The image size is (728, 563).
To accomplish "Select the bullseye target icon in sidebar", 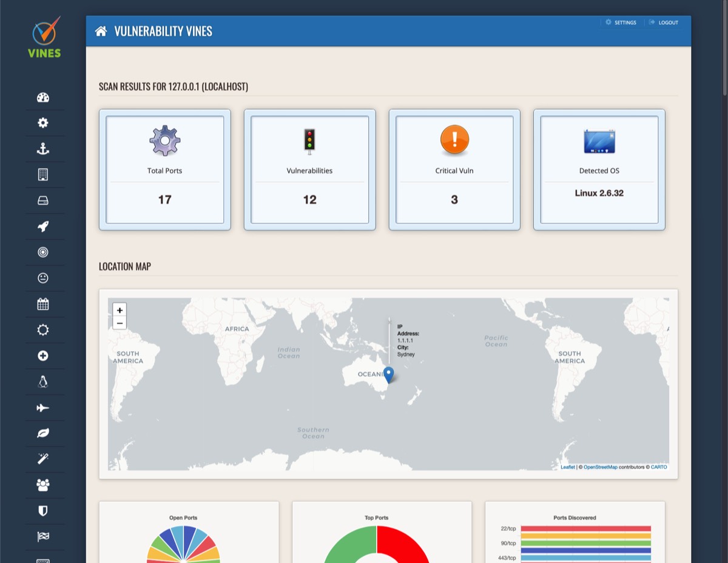I will click(42, 252).
